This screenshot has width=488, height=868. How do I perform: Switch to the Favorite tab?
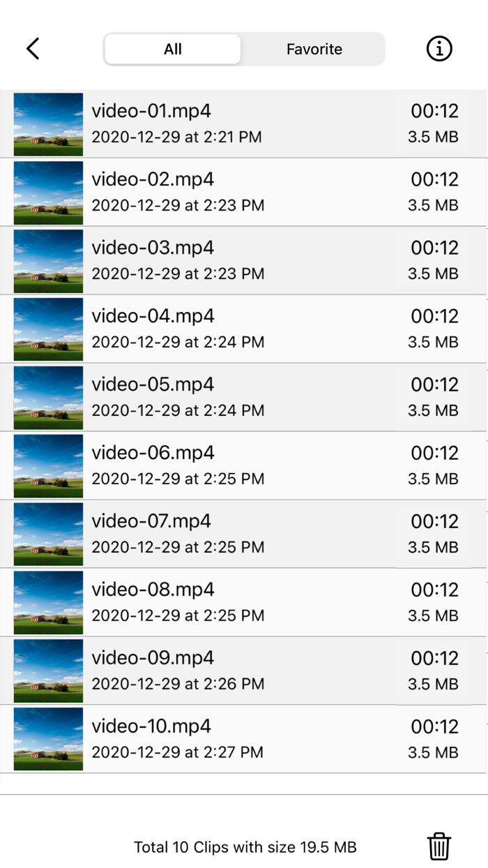coord(313,48)
